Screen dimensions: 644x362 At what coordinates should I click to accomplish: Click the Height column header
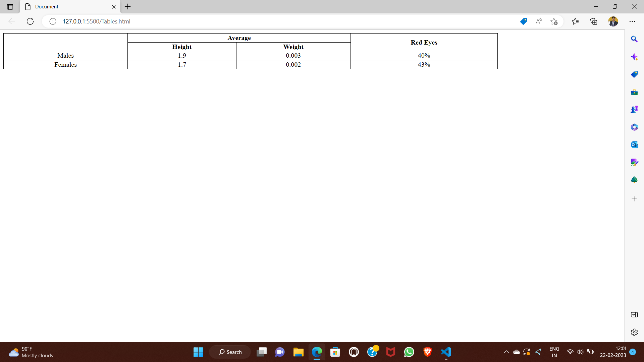182,47
